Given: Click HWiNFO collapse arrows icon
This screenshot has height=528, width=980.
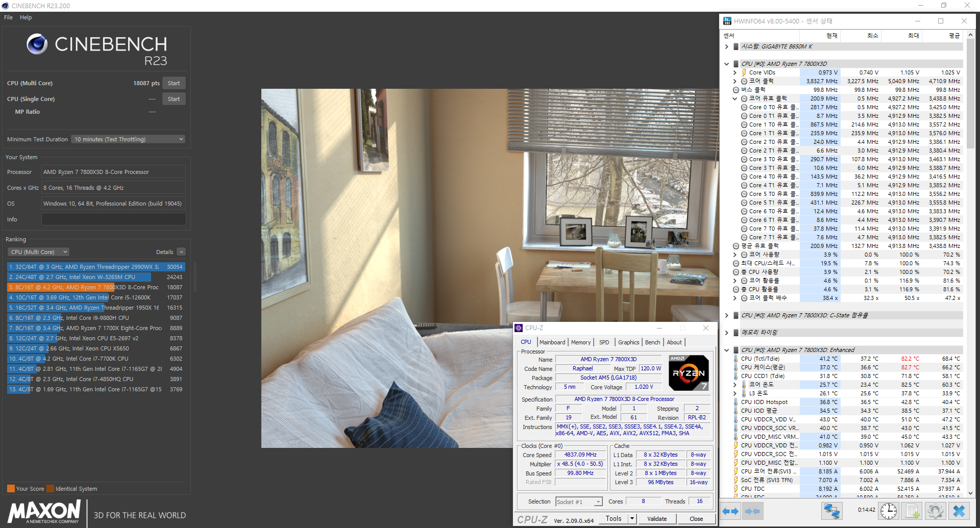Looking at the screenshot, I should pos(752,511).
